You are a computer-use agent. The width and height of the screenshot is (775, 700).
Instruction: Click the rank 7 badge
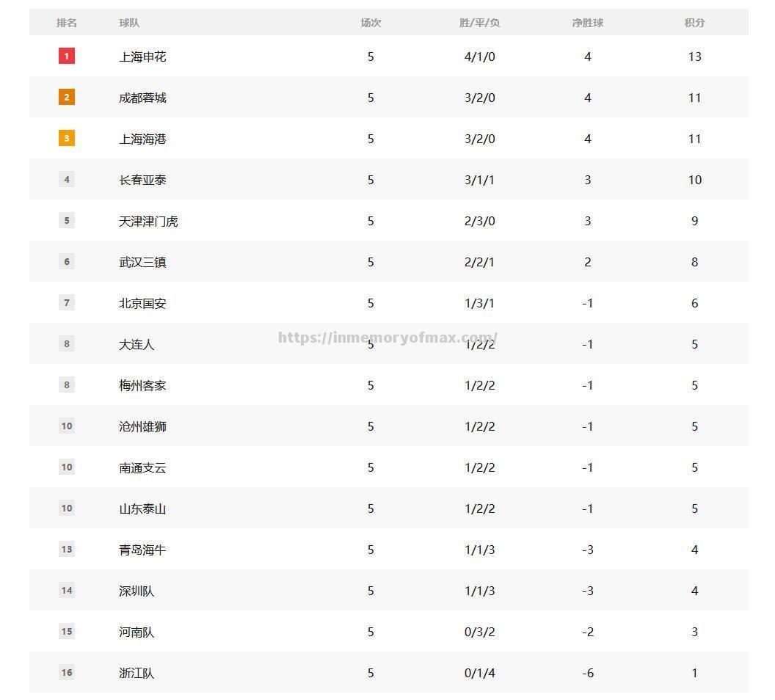click(67, 302)
